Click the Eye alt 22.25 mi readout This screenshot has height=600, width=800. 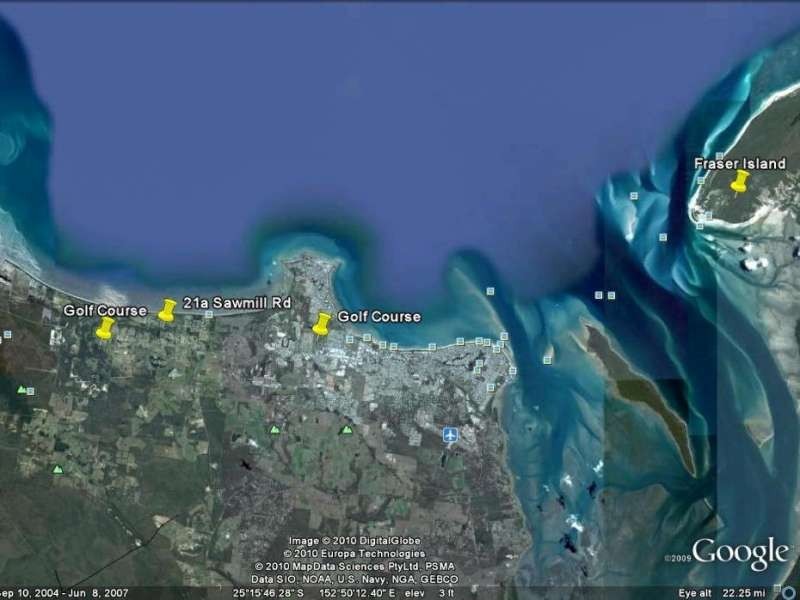722,593
